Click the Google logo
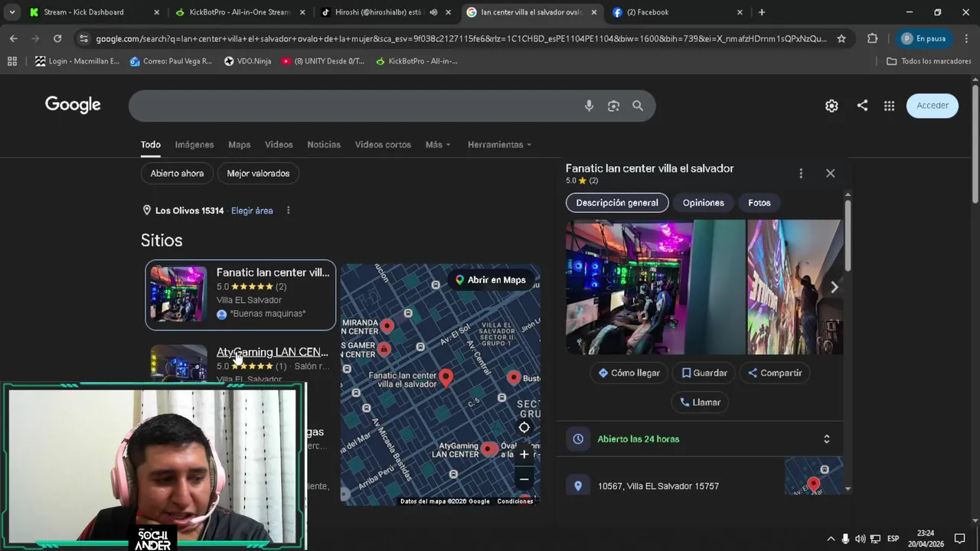The width and height of the screenshot is (980, 551). 73,105
